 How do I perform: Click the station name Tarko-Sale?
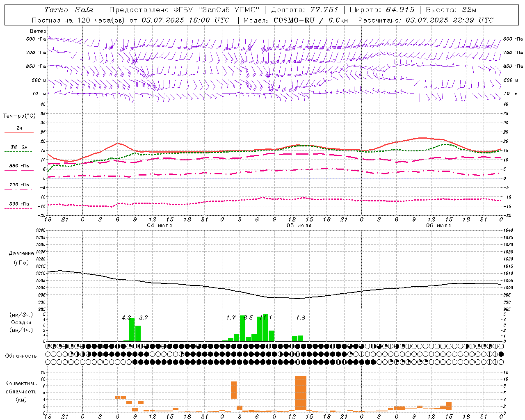pyautogui.click(x=69, y=10)
